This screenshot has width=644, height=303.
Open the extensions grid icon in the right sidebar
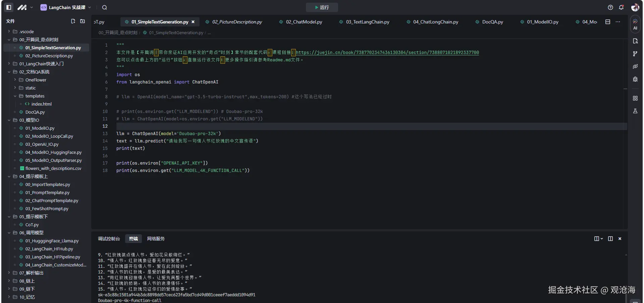pyautogui.click(x=635, y=98)
